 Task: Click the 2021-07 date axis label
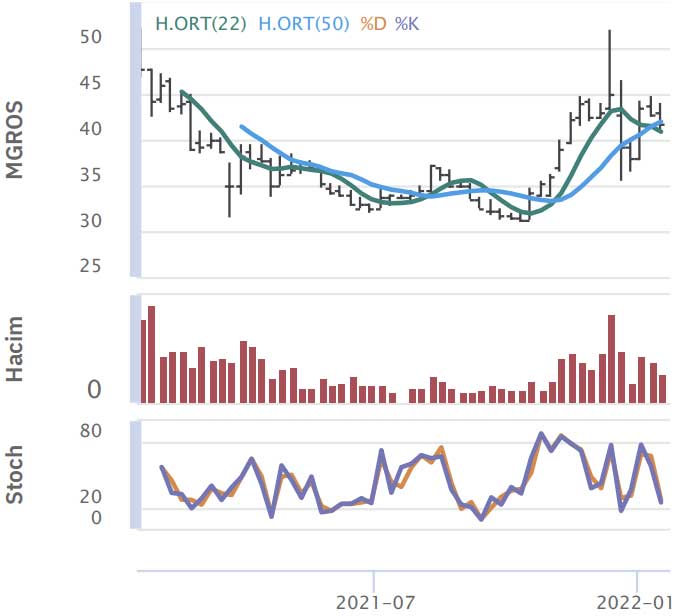coord(375,603)
